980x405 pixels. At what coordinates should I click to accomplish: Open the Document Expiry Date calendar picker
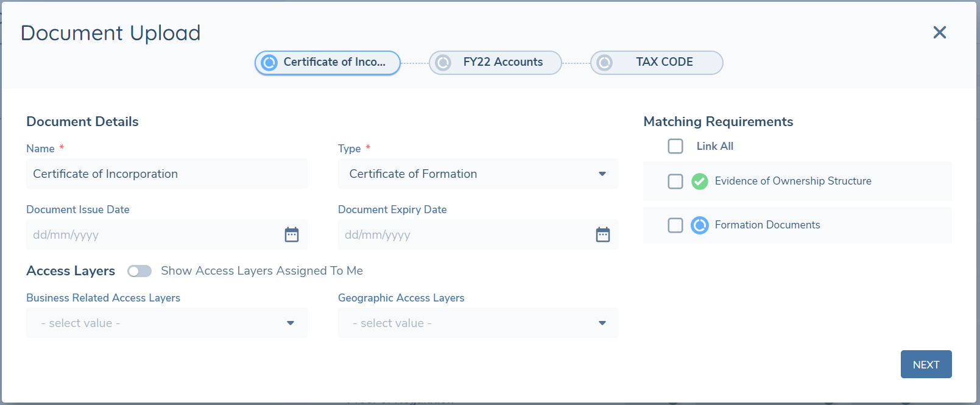[603, 234]
